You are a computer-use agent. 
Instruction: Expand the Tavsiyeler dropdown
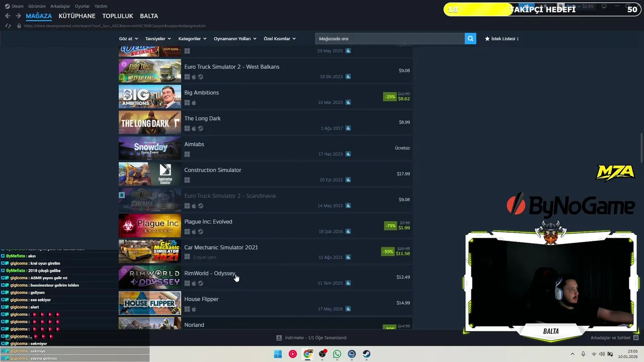point(158,39)
